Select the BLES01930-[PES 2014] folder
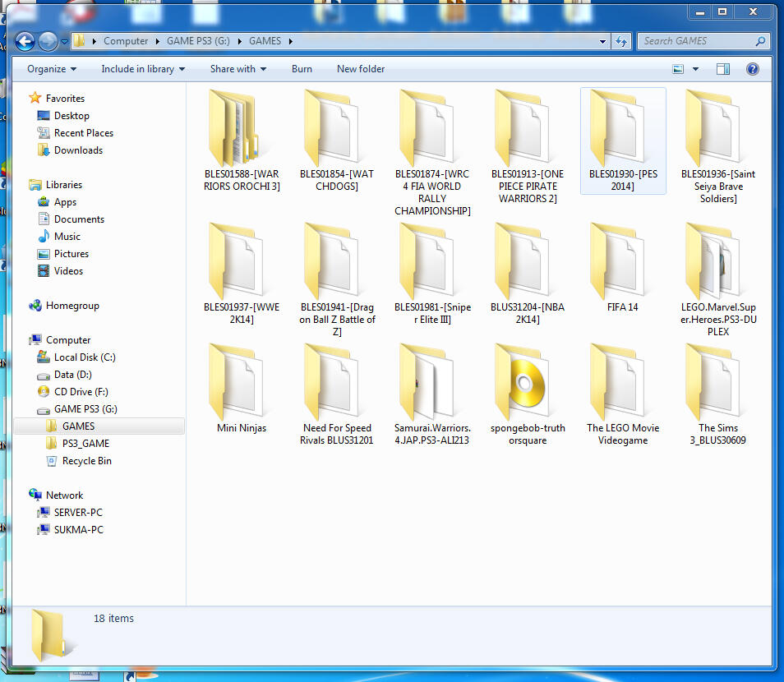 tap(623, 141)
